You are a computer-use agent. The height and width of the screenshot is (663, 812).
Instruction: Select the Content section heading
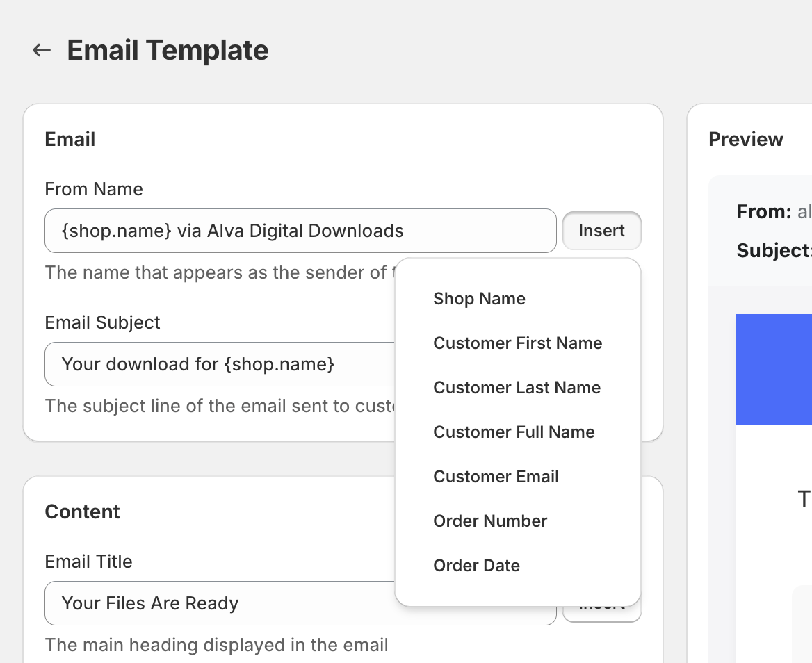82,512
